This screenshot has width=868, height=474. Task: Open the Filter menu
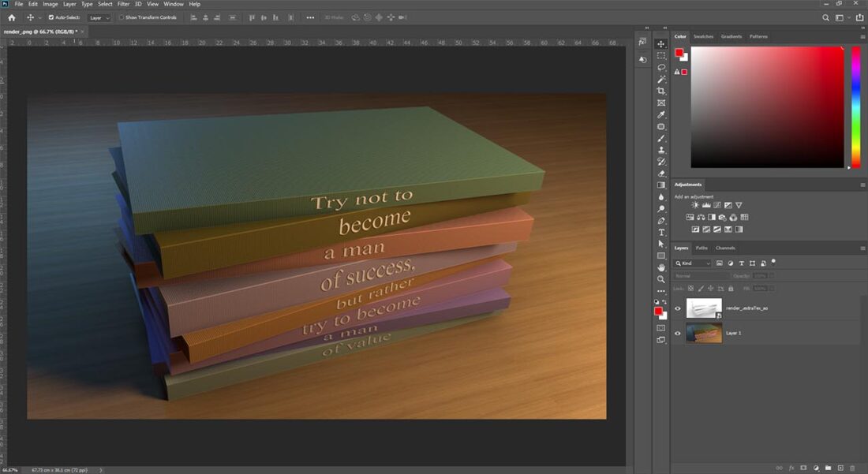tap(123, 4)
